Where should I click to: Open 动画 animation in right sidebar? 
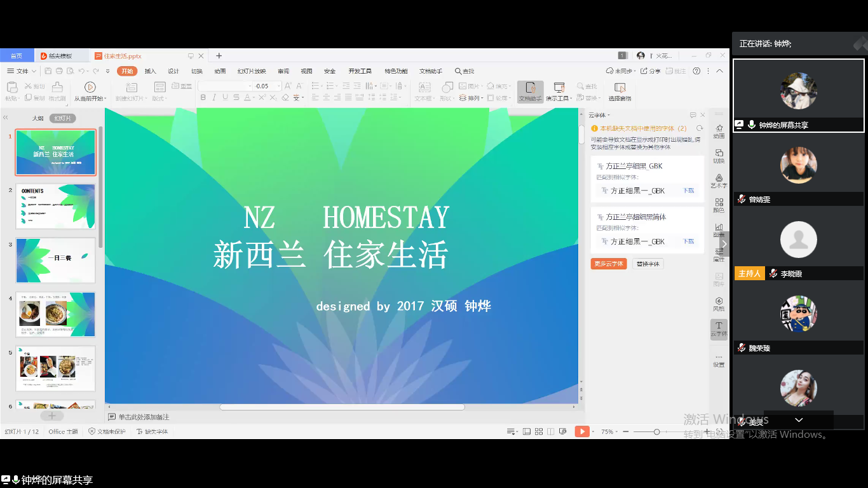[x=719, y=132]
